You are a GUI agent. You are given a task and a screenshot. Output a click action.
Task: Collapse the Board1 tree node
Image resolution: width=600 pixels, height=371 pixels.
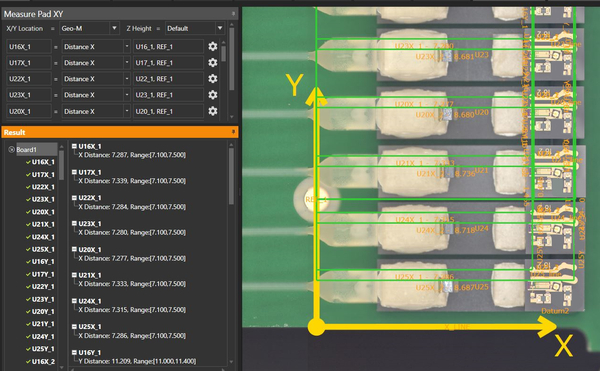pyautogui.click(x=11, y=150)
